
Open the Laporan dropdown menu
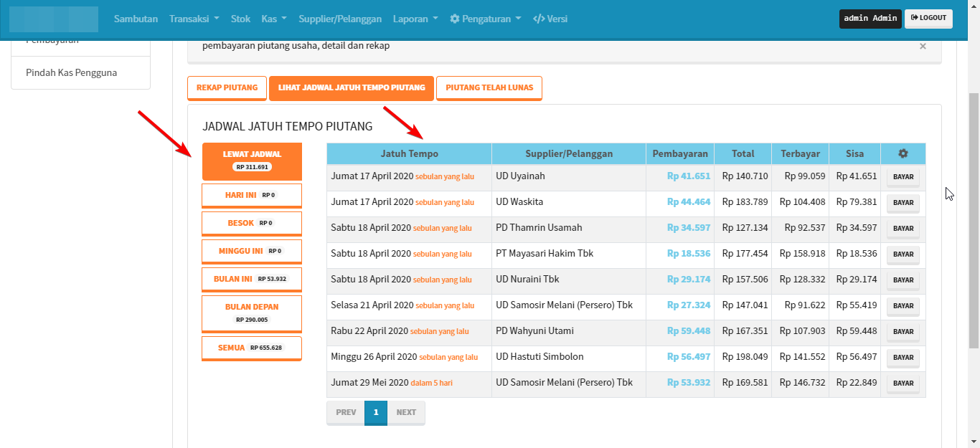415,19
